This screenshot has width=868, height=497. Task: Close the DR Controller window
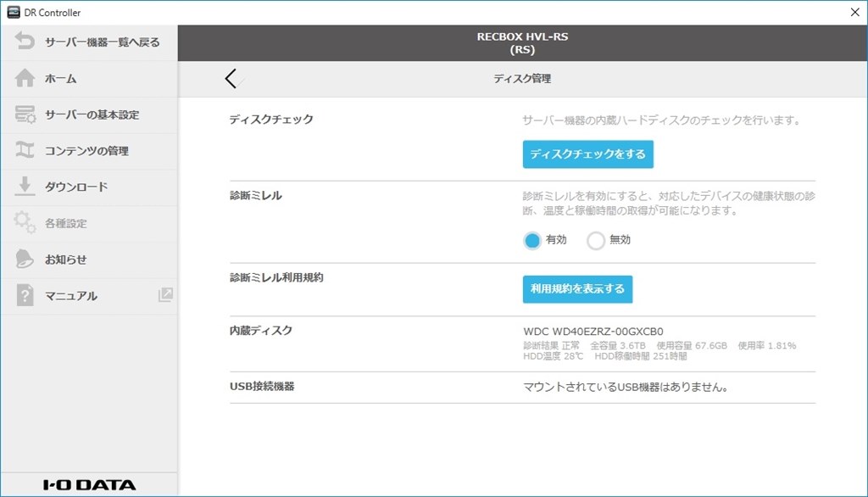tap(854, 12)
